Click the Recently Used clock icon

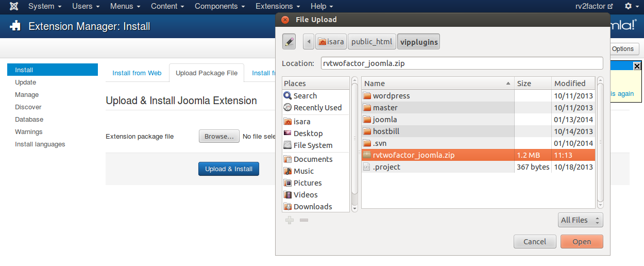[x=287, y=108]
